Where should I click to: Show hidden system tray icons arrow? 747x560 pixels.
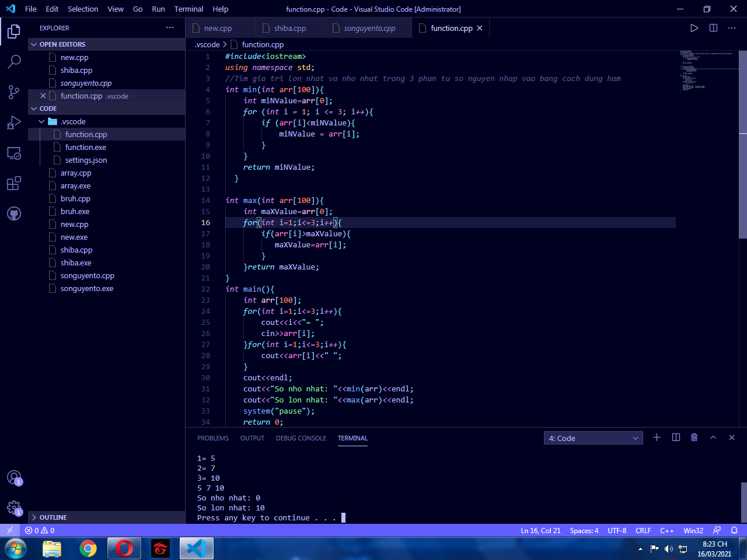[640, 549]
